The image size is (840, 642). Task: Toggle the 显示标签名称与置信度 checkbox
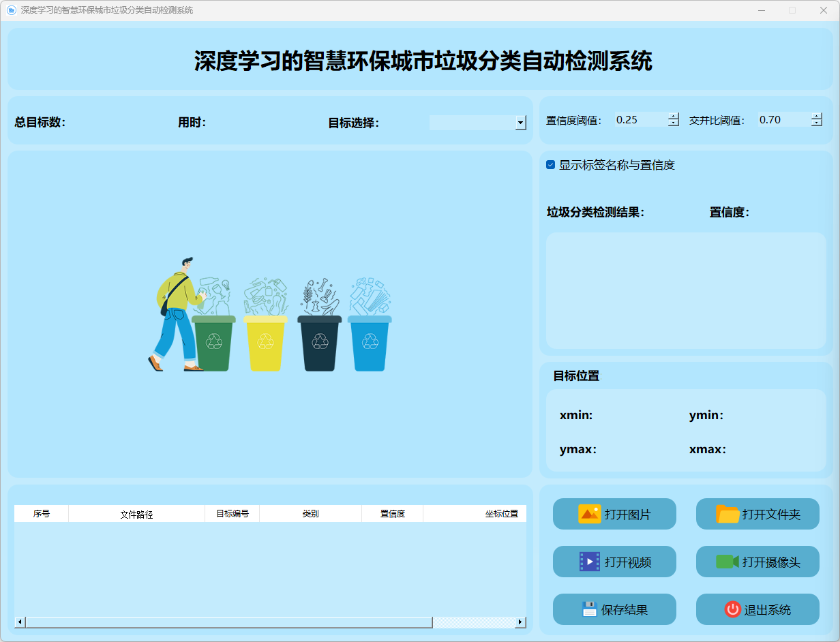coord(551,165)
